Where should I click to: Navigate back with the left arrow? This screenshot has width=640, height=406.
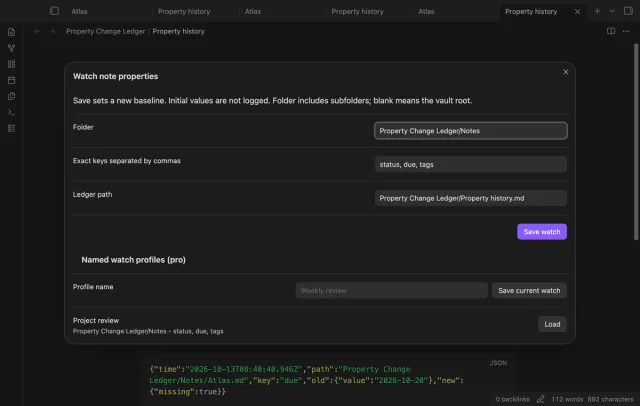pyautogui.click(x=37, y=31)
